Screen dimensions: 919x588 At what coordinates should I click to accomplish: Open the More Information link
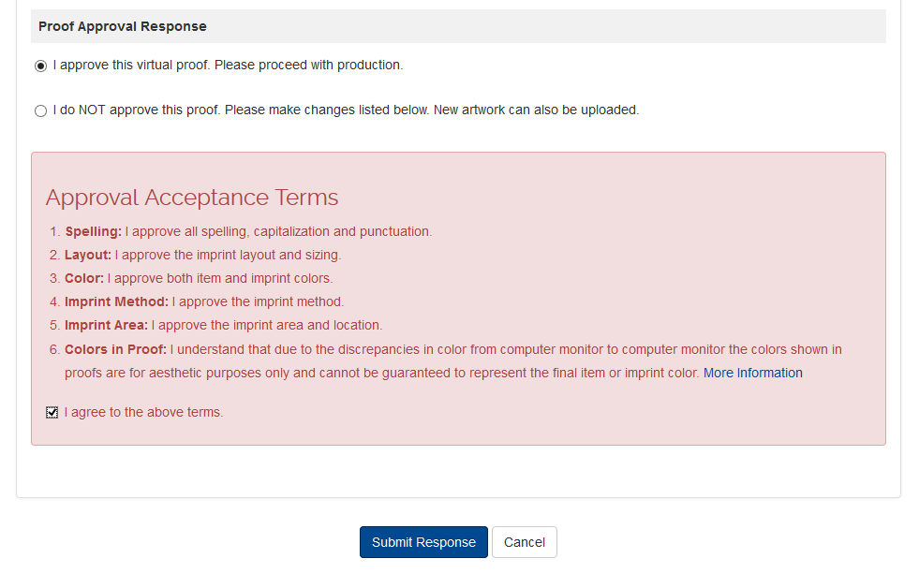752,373
